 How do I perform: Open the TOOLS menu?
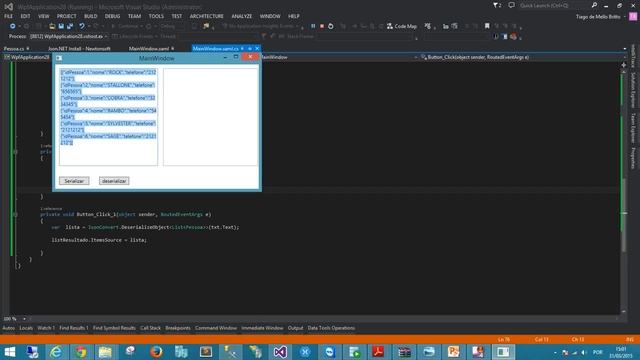coord(156,16)
